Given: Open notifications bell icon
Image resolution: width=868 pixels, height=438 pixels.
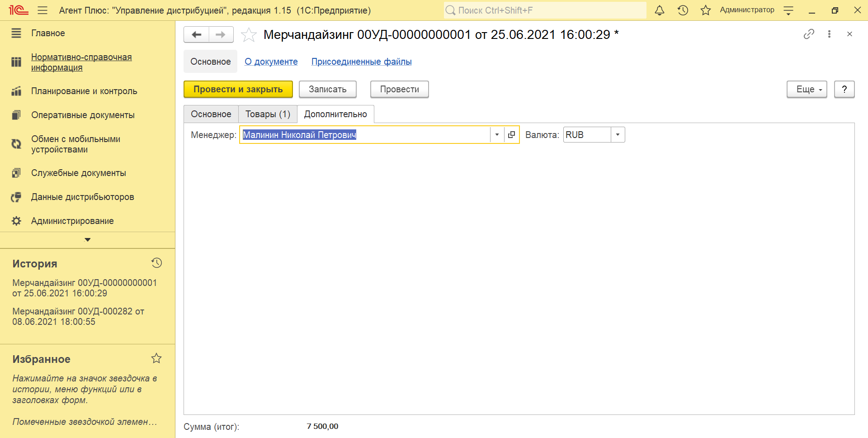Looking at the screenshot, I should [x=660, y=10].
